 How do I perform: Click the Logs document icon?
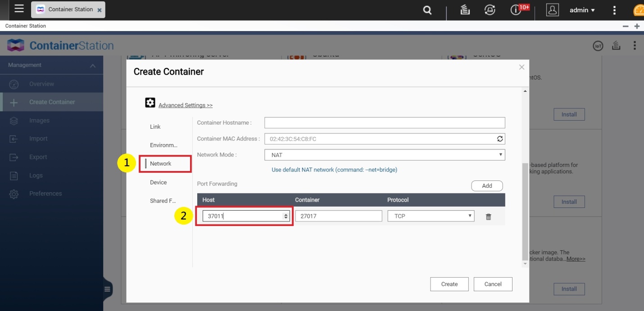tap(14, 176)
